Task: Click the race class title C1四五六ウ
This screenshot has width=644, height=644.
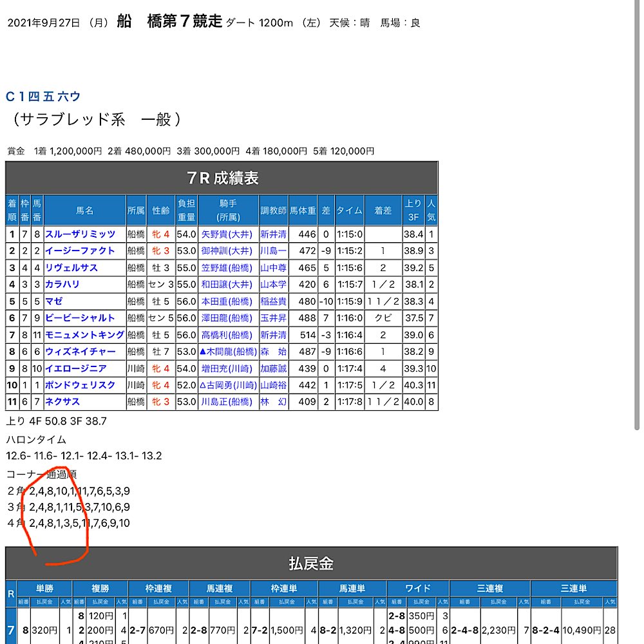Action: tap(43, 97)
